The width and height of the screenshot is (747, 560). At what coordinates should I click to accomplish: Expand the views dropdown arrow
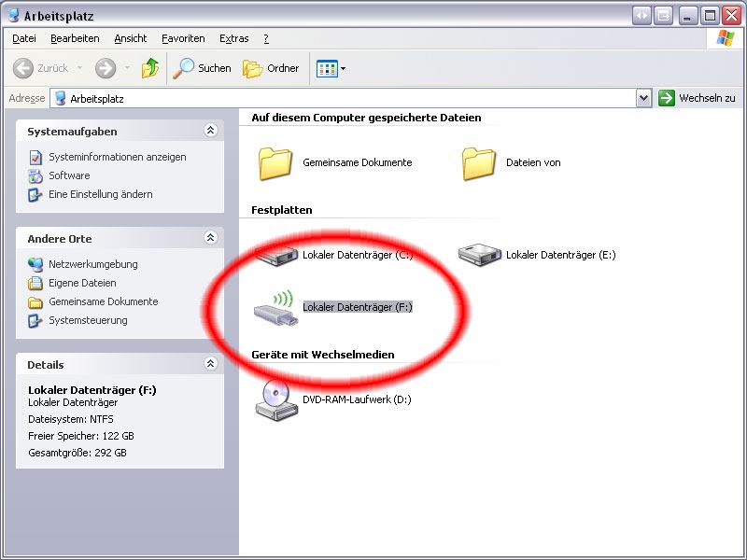[343, 69]
